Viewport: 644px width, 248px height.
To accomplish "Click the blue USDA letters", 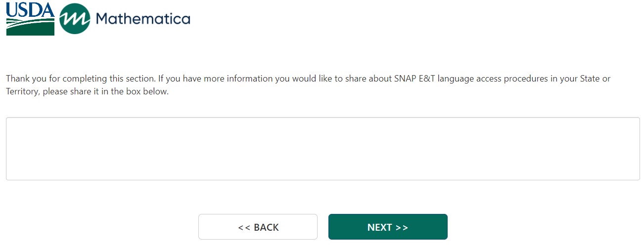I will pos(30,11).
